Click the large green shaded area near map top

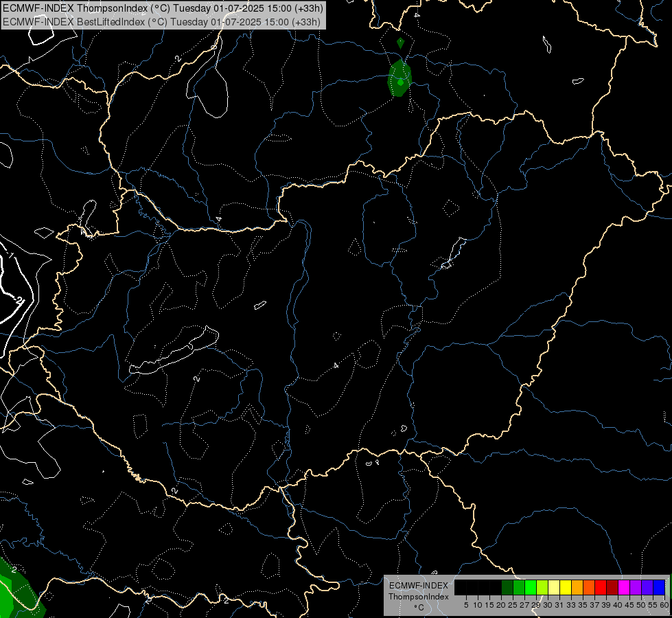[399, 78]
